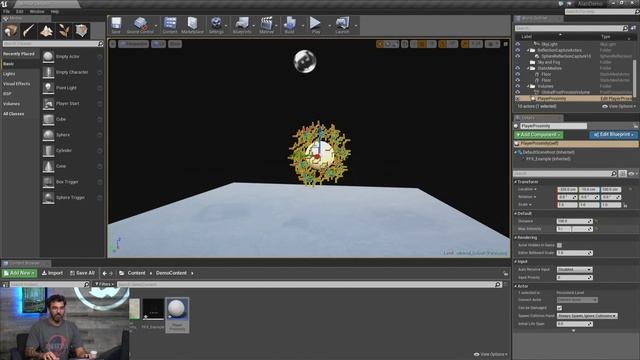Open the Content browser toolbar icon
This screenshot has width=640, height=360.
170,25
